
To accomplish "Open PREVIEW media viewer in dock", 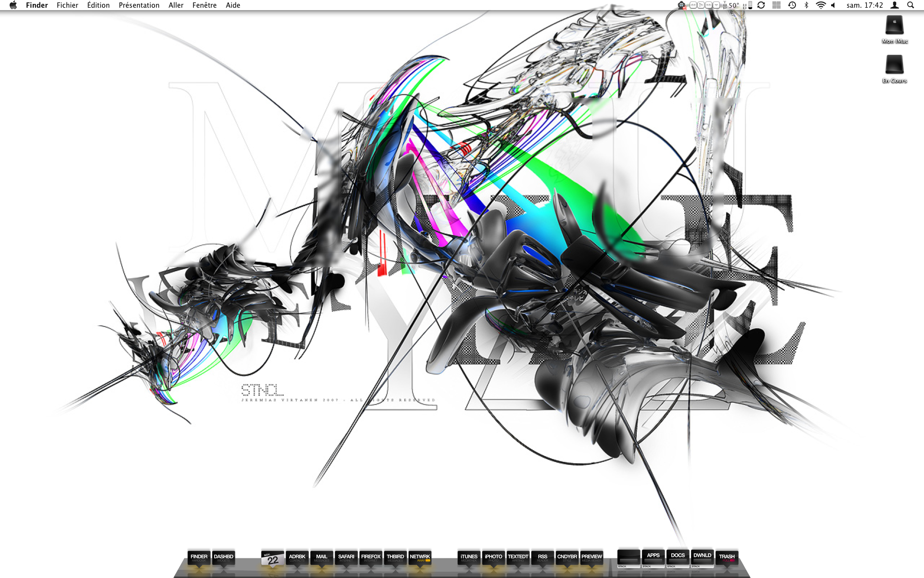I will [591, 558].
